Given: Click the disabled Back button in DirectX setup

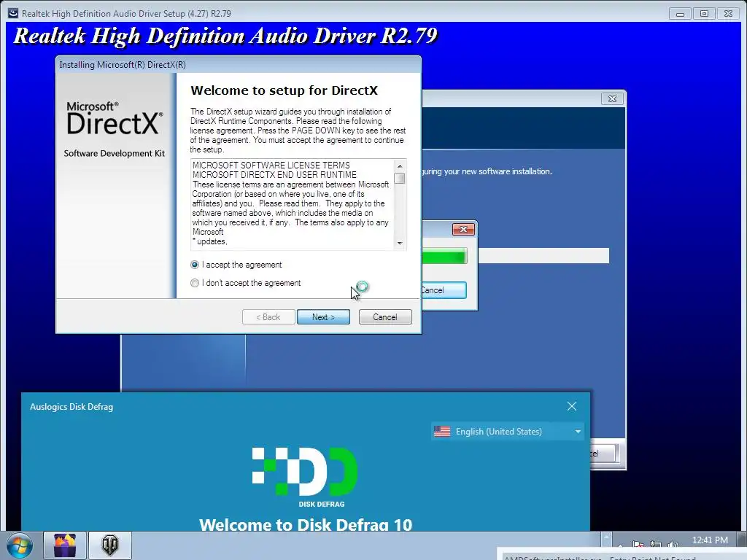Looking at the screenshot, I should 268,317.
